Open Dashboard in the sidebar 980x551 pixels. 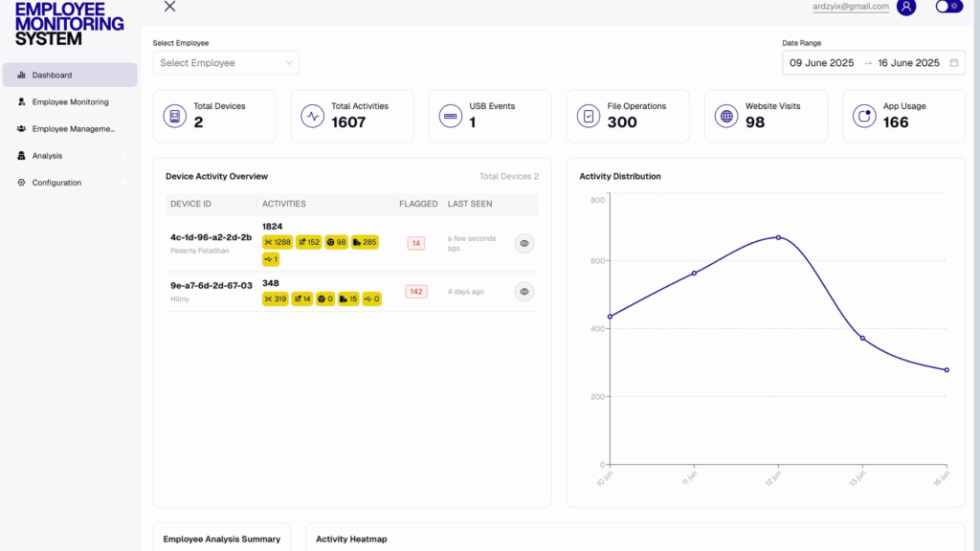69,75
